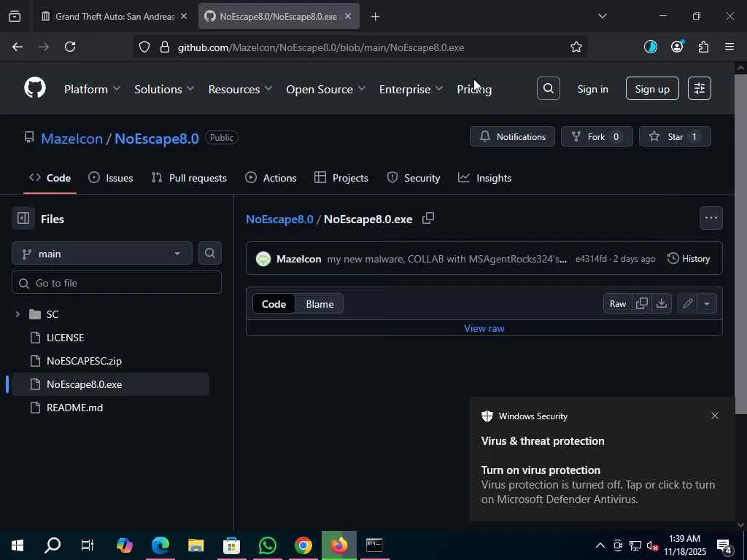Click the Go to file search field
The image size is (747, 560).
point(117,283)
